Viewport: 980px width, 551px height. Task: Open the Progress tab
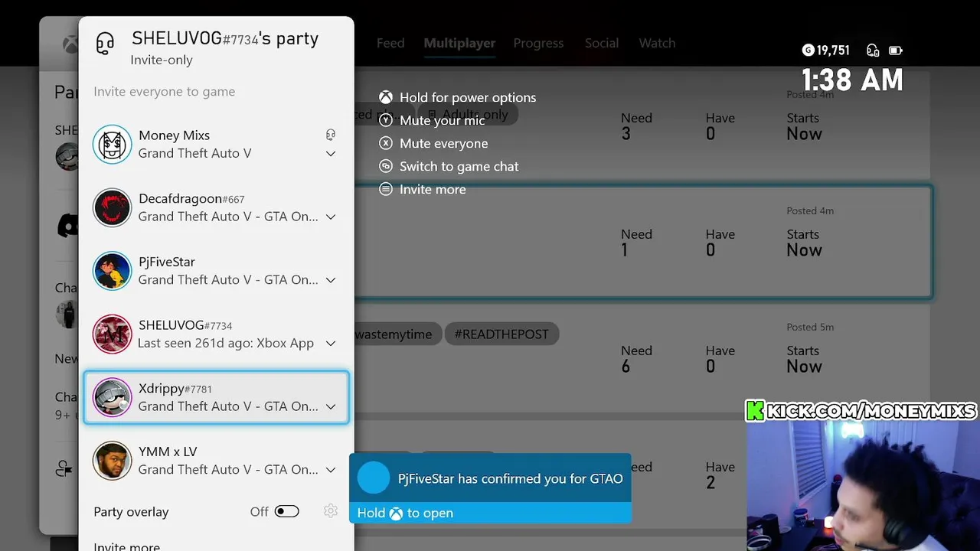538,43
